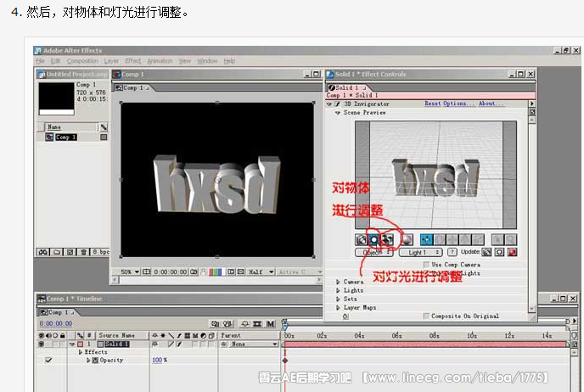Viewport: 584px width, 392px height.
Task: Click the RGB channels icon in Comp viewer
Action: click(216, 272)
